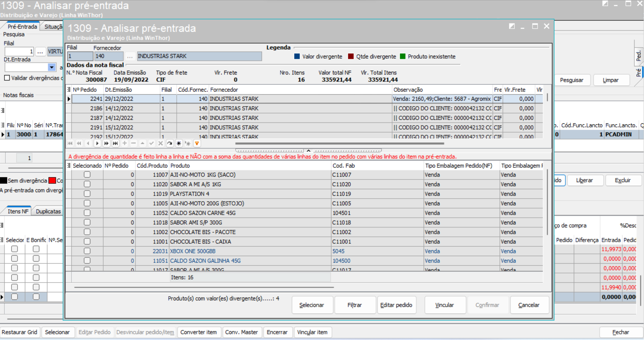The image size is (644, 340).
Task: Enable the Validar divergências checkbox
Action: pos(7,78)
